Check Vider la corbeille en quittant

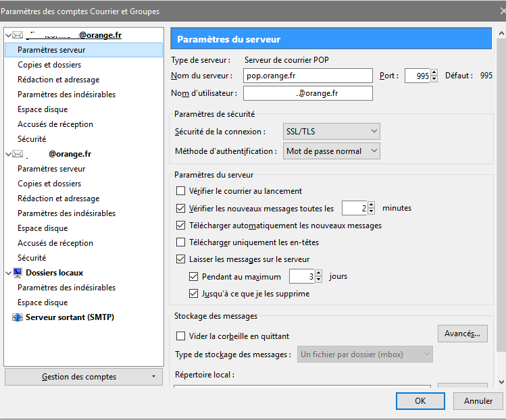pyautogui.click(x=180, y=336)
